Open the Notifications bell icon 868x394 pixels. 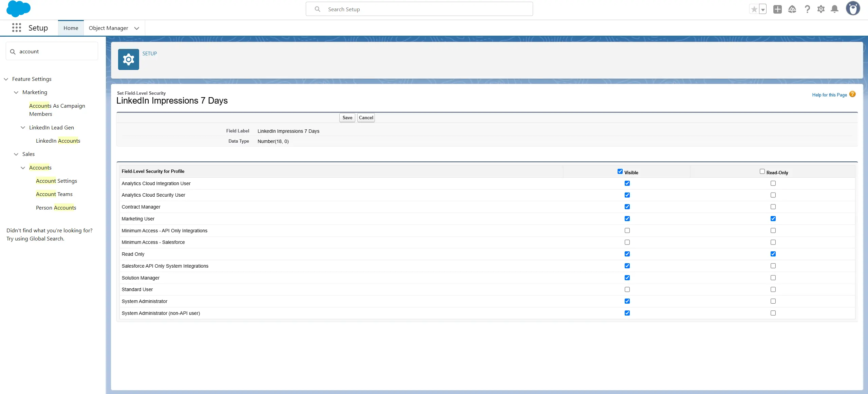(834, 9)
